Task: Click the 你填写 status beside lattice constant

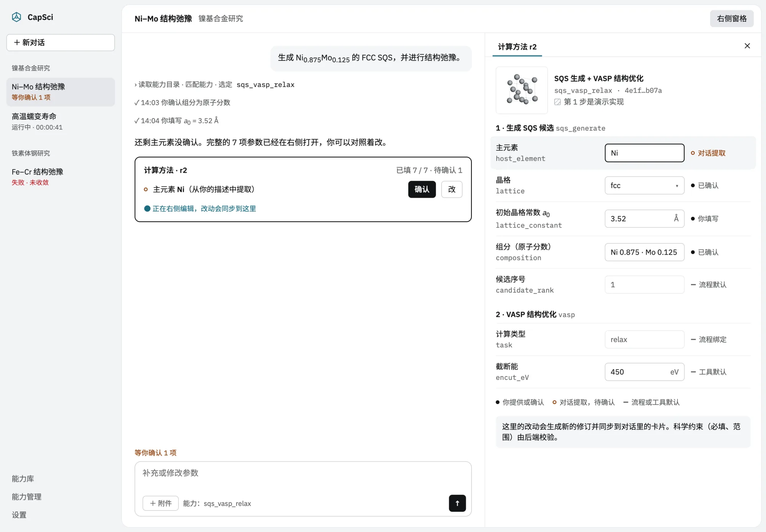Action: click(x=705, y=219)
